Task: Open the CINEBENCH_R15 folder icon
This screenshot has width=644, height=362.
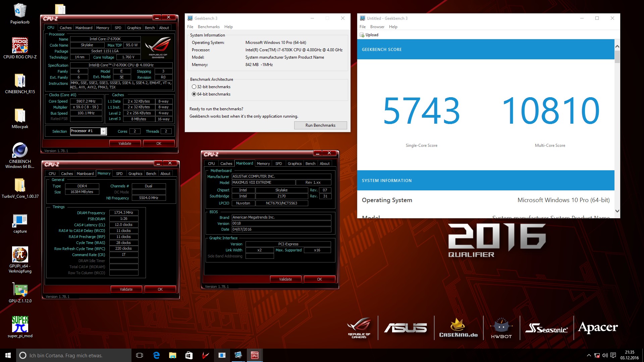Action: click(x=20, y=83)
